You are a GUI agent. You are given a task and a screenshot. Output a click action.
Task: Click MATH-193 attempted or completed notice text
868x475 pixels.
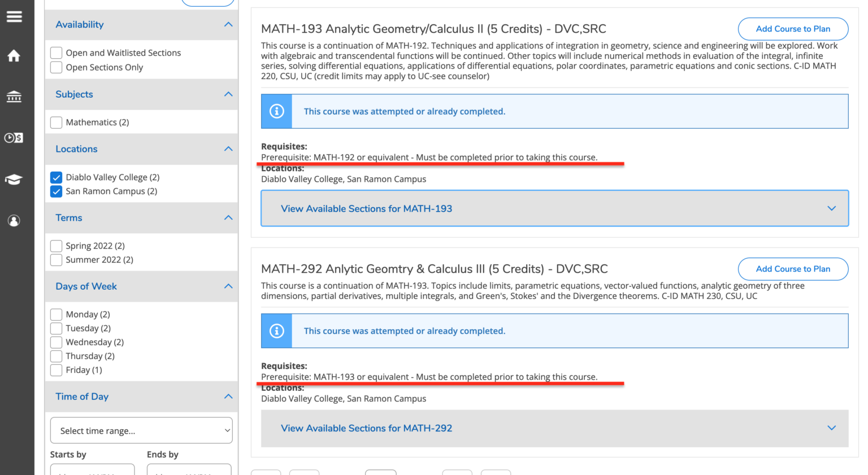tap(405, 111)
